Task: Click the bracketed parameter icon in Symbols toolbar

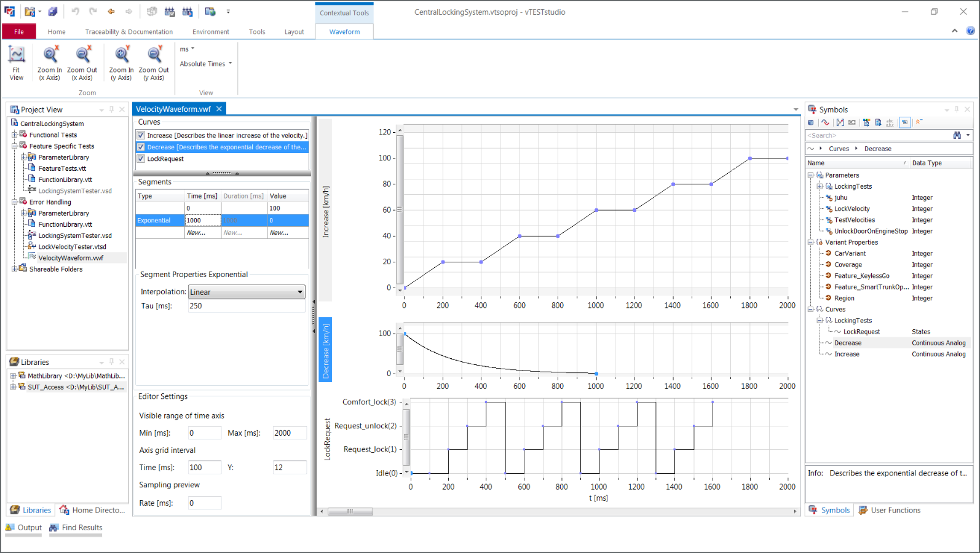Action: pyautogui.click(x=840, y=122)
